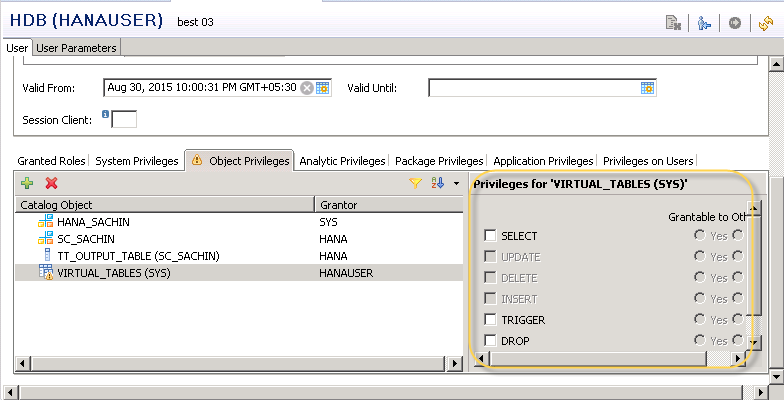Open the Valid From calendar picker

coord(323,88)
